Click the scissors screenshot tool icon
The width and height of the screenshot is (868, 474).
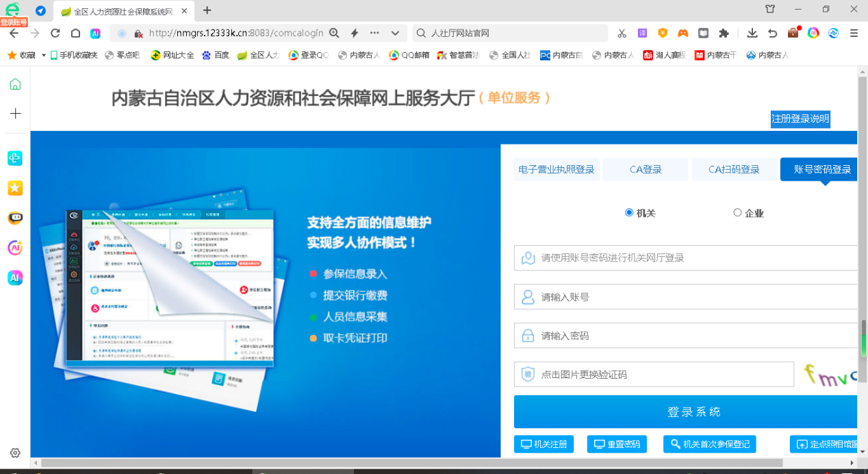click(622, 33)
